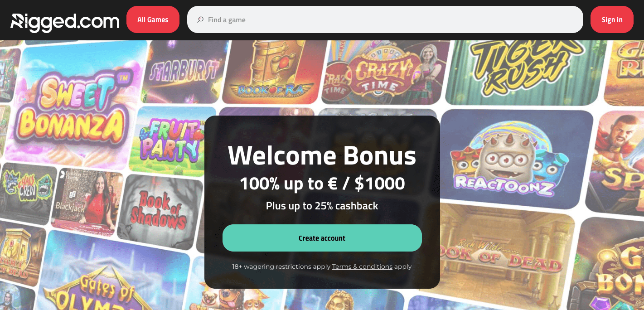Focus the Find a game search field
Viewport: 644px width, 310px height.
(x=385, y=19)
